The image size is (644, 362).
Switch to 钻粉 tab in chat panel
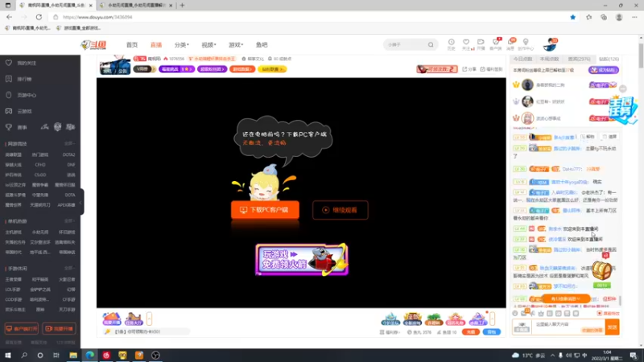[609, 59]
